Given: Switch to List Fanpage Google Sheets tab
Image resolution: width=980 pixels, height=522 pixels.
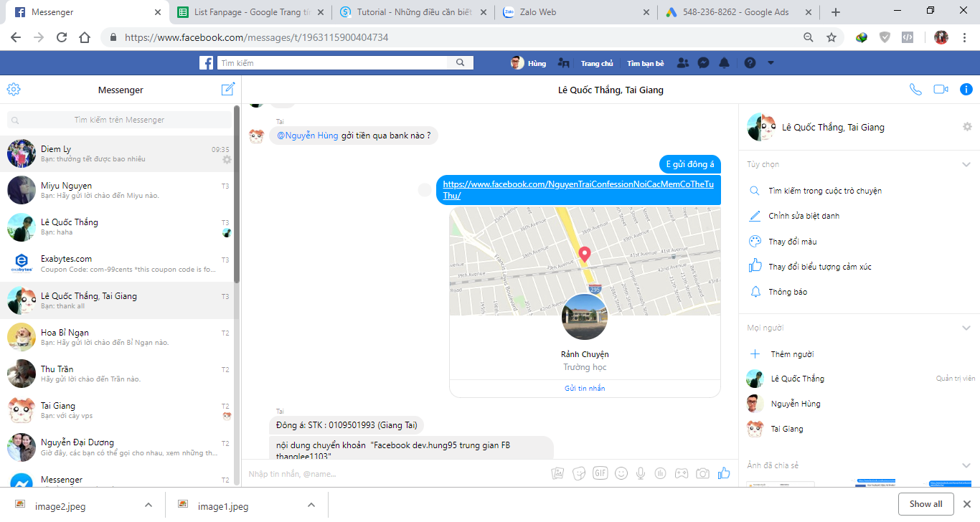Looking at the screenshot, I should pos(251,12).
